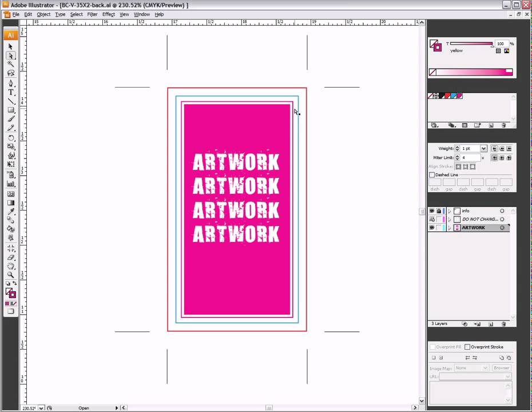The height and width of the screenshot is (412, 532).
Task: Select the Blend tool
Action: tap(10, 220)
